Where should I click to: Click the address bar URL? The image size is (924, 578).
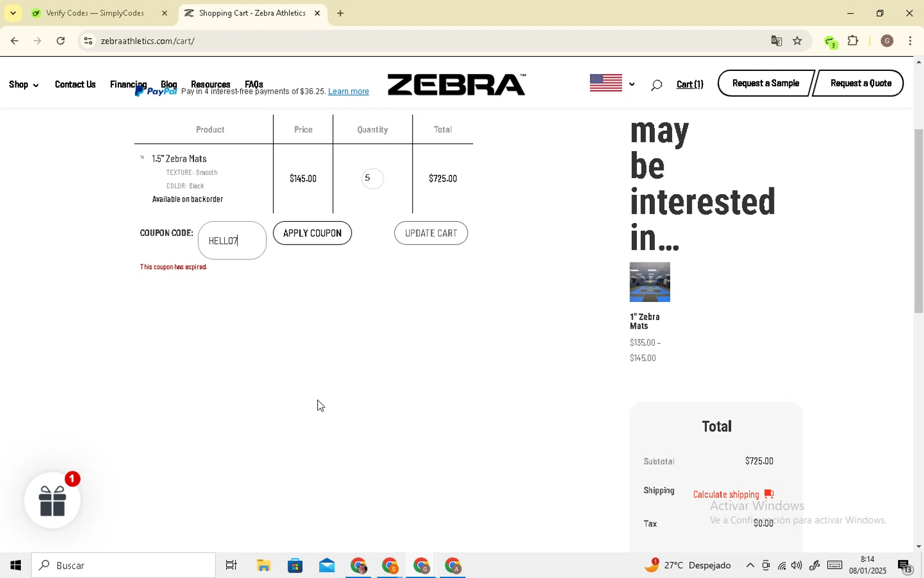[x=148, y=41]
